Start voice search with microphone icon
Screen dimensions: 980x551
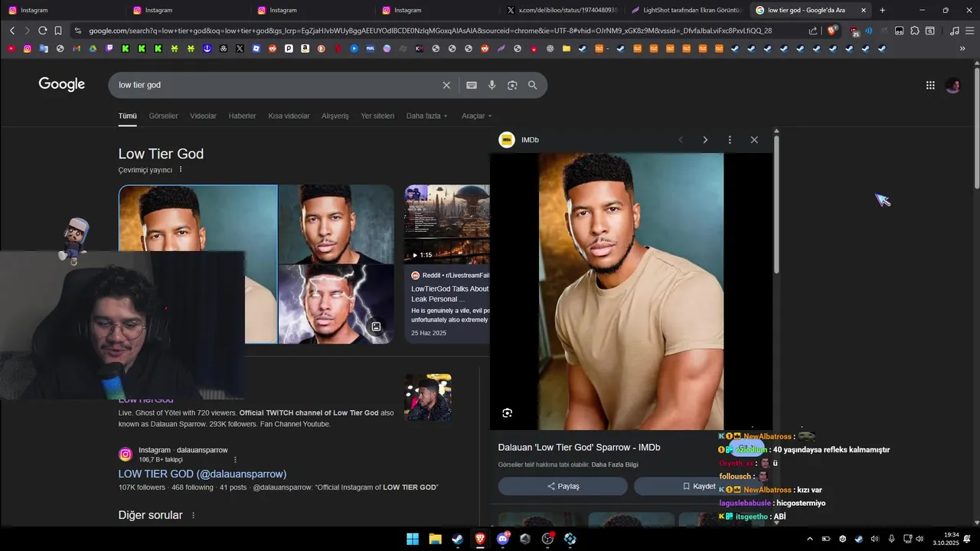click(492, 85)
